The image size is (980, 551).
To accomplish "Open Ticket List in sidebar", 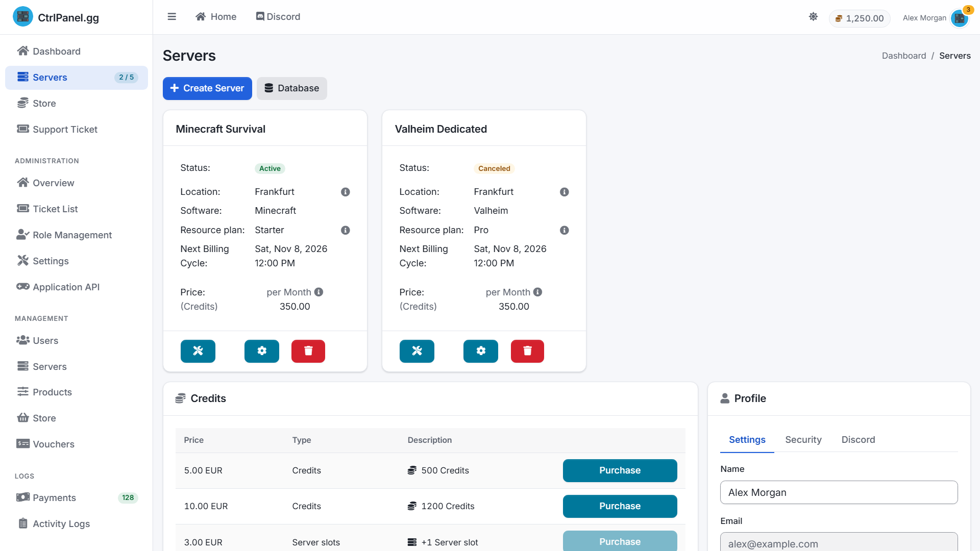I will [x=77, y=209].
